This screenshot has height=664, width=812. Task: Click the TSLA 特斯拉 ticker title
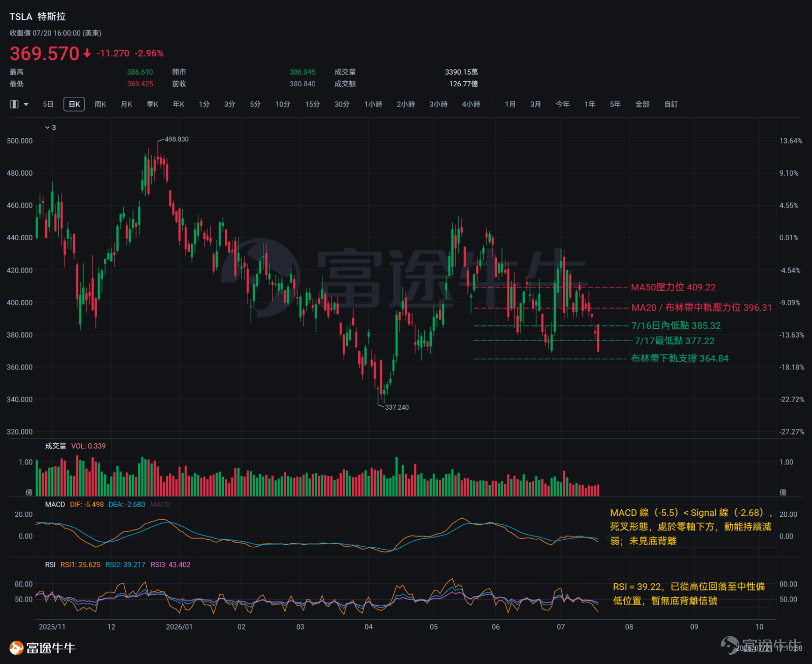[38, 17]
